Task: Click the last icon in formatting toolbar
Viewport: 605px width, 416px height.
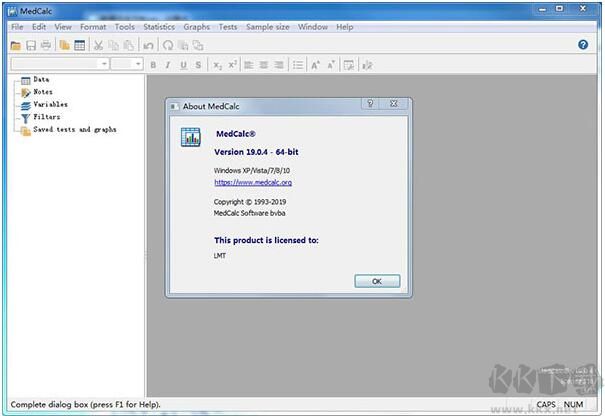Action: 367,65
